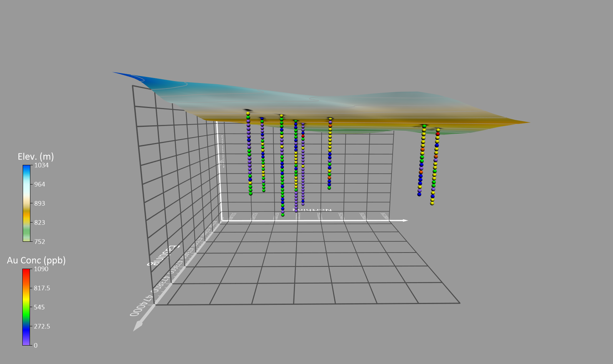The image size is (613, 364).
Task: Click the 272.5 concentration legend label
Action: pos(42,326)
